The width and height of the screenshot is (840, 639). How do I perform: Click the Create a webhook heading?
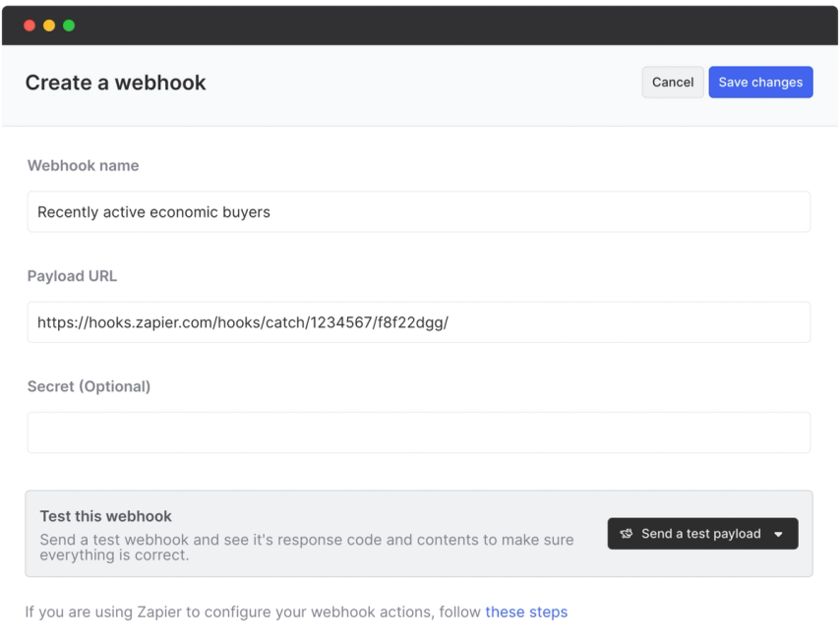(x=115, y=83)
